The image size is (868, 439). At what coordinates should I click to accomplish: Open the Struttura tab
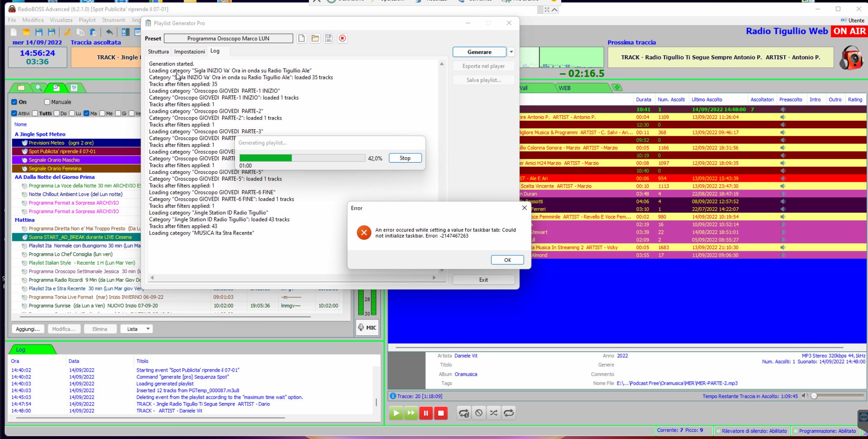pos(158,51)
